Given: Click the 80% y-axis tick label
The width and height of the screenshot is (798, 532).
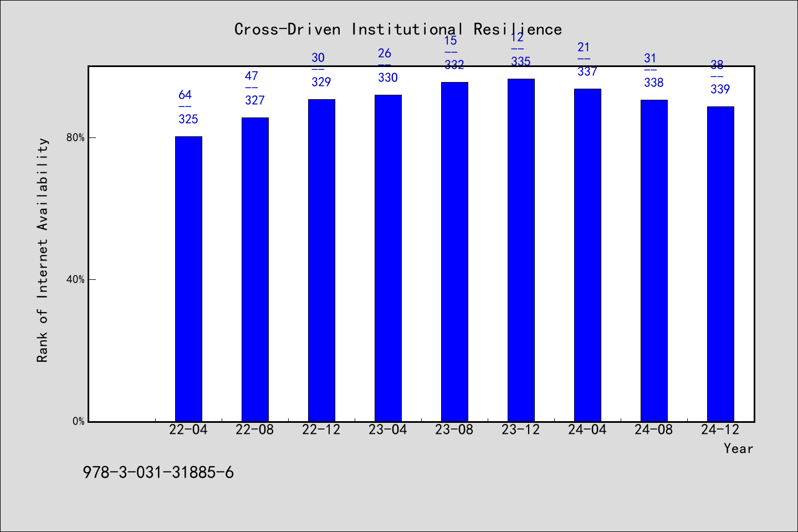Looking at the screenshot, I should click(75, 137).
